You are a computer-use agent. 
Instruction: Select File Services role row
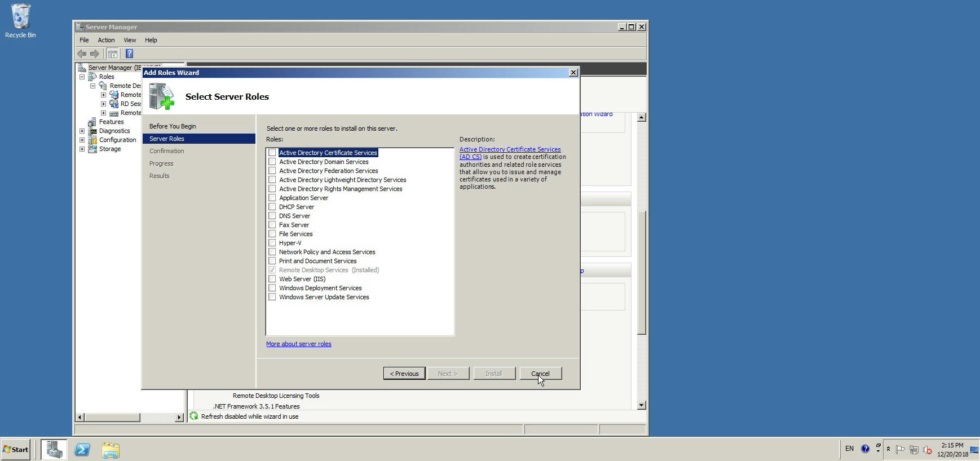pos(295,234)
